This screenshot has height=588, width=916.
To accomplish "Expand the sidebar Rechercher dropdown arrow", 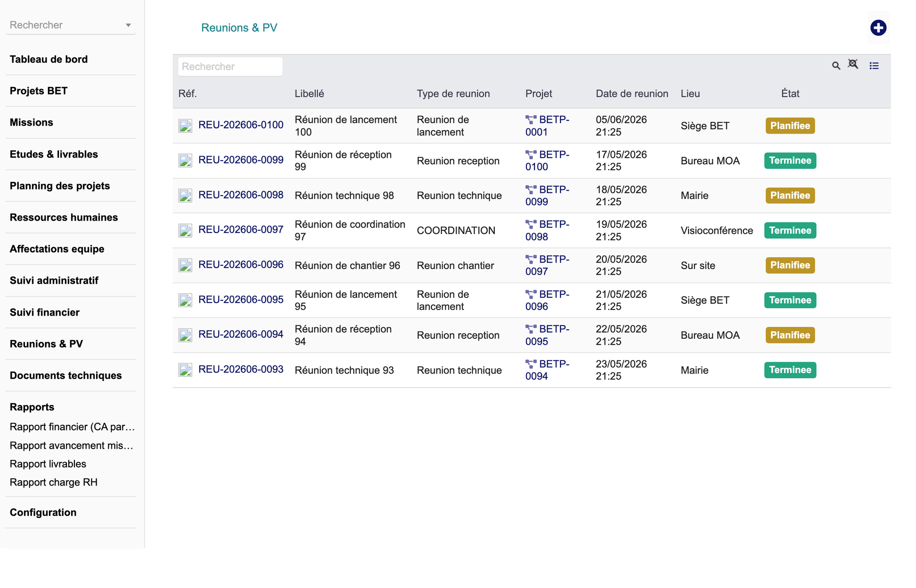I will tap(128, 25).
